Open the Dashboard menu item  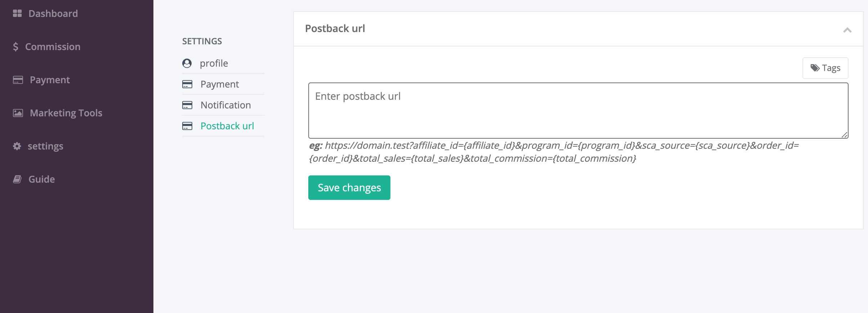45,14
